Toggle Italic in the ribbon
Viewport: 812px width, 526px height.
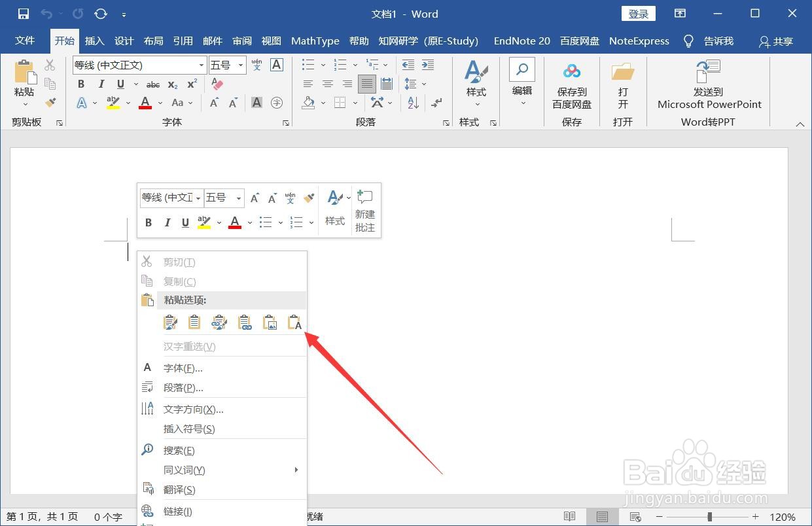[x=101, y=84]
